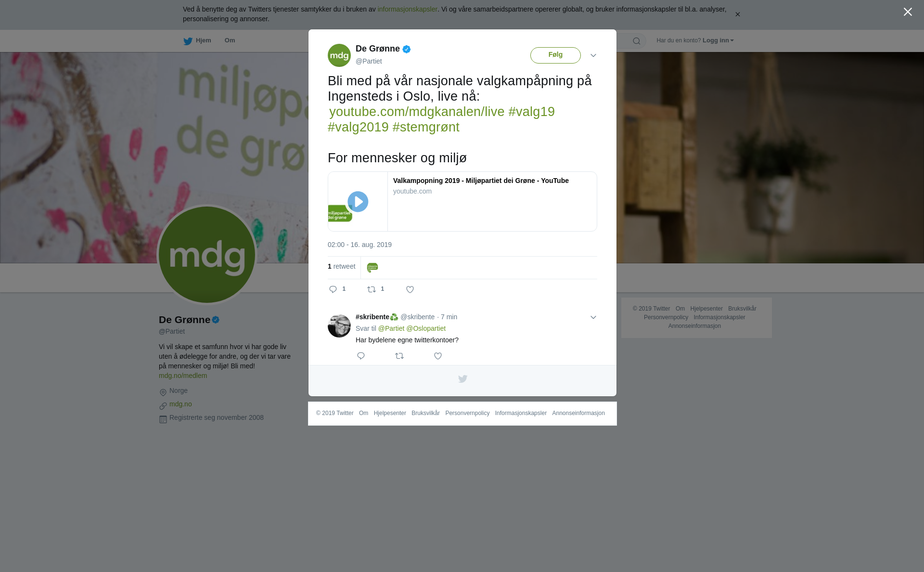Click the reply icon under main tweet
This screenshot has height=572, width=924.
coord(333,289)
